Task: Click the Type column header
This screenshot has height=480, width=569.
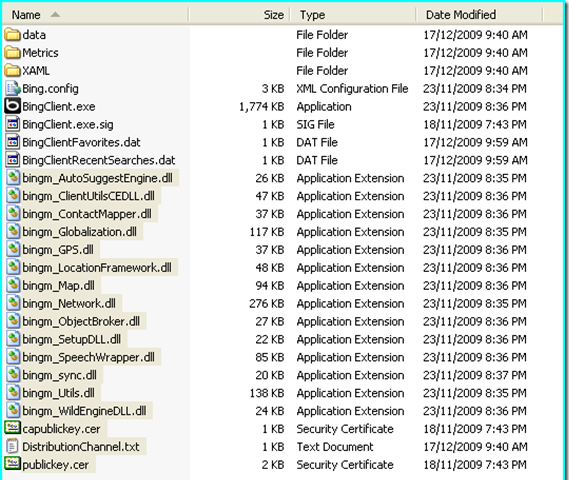Action: (353, 15)
